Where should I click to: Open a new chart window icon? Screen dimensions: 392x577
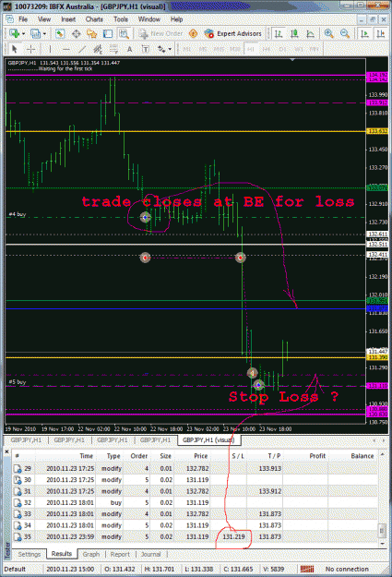click(15, 34)
